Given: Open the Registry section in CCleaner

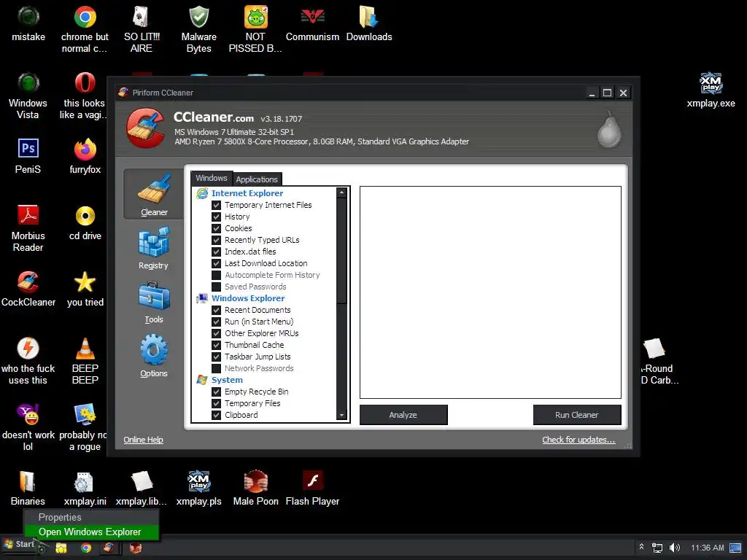Looking at the screenshot, I should (153, 249).
